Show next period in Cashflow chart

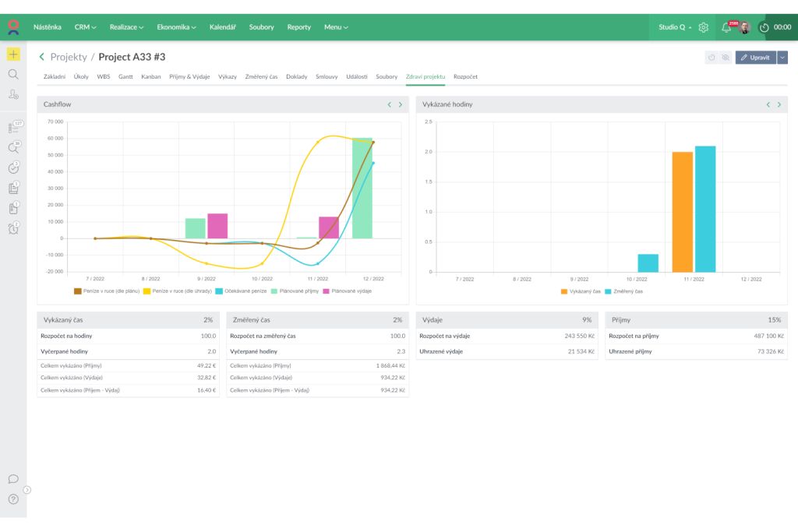[x=401, y=104]
